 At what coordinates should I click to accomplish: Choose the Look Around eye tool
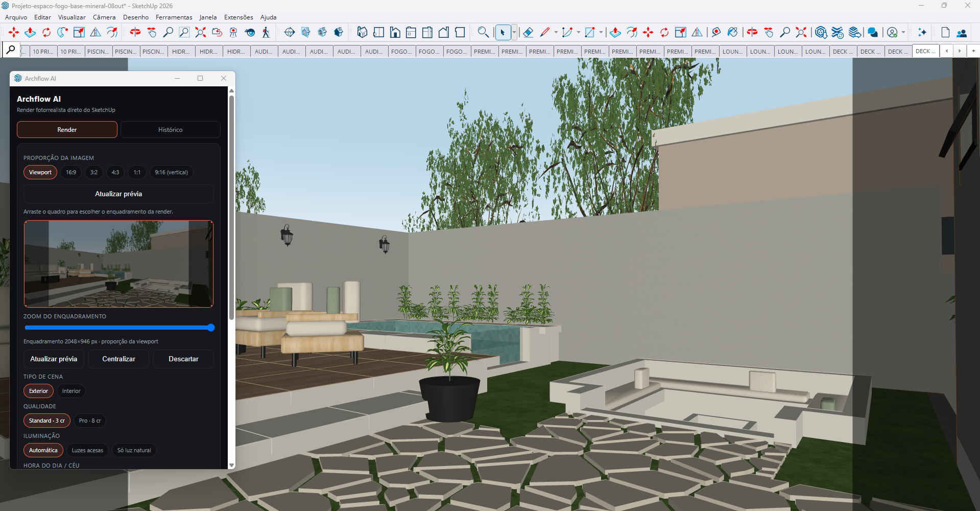tap(250, 32)
